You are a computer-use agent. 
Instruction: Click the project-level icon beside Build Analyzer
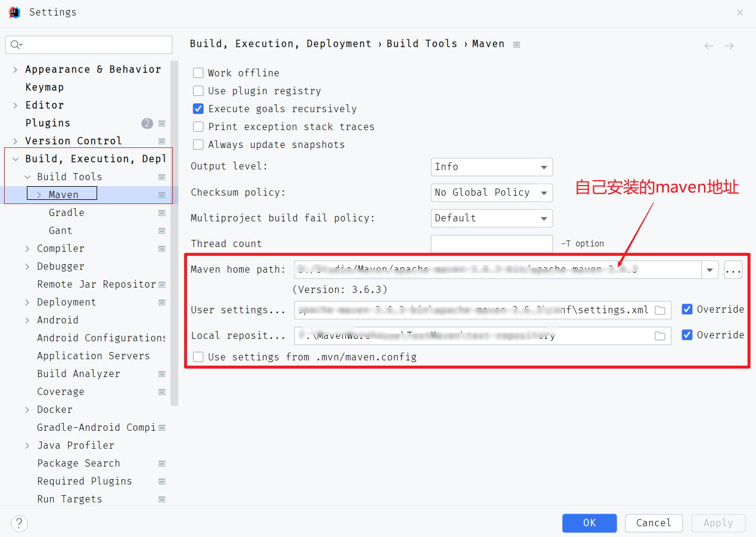(x=162, y=374)
